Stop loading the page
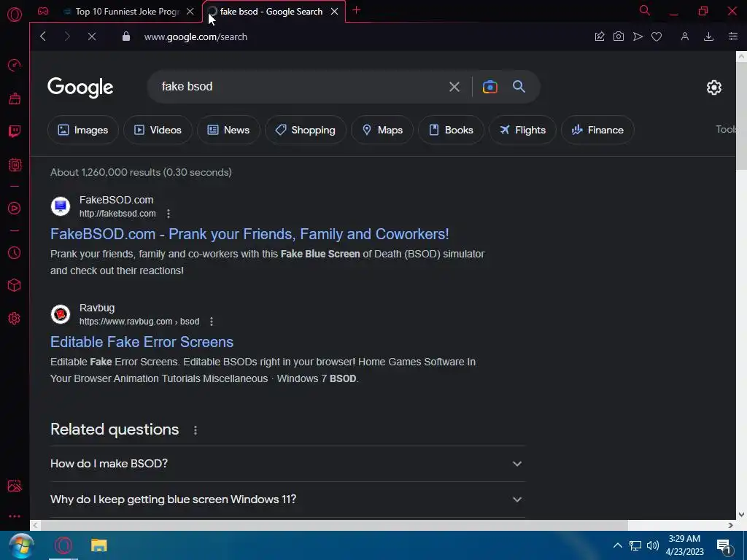The image size is (747, 560). (x=92, y=36)
